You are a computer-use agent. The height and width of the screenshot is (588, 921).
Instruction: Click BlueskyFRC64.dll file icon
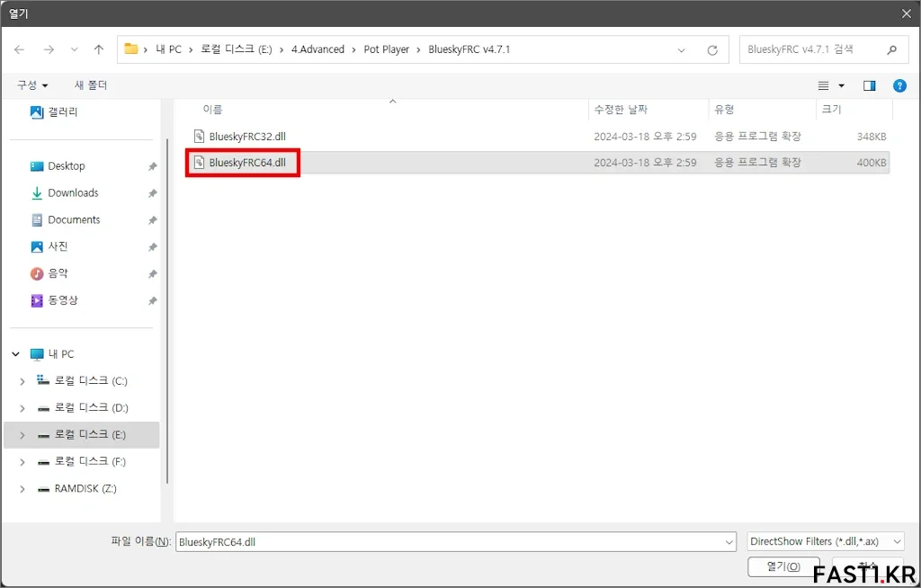pos(199,162)
